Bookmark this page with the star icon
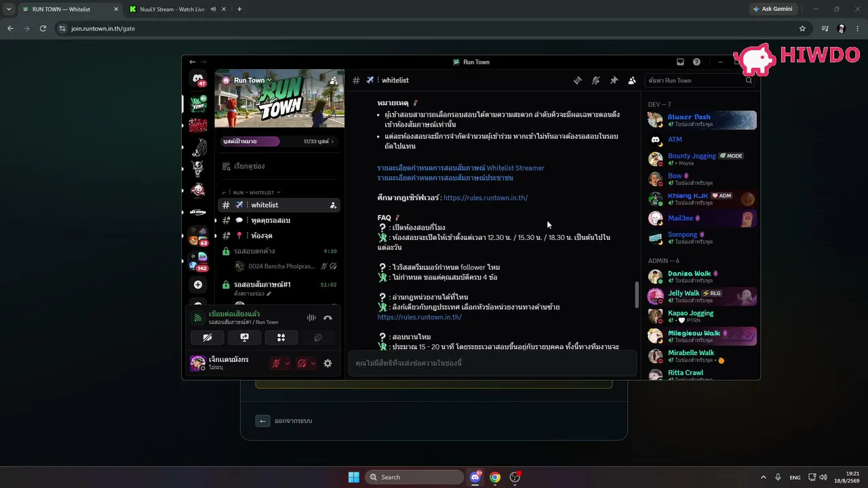Image resolution: width=868 pixels, height=488 pixels. [802, 28]
